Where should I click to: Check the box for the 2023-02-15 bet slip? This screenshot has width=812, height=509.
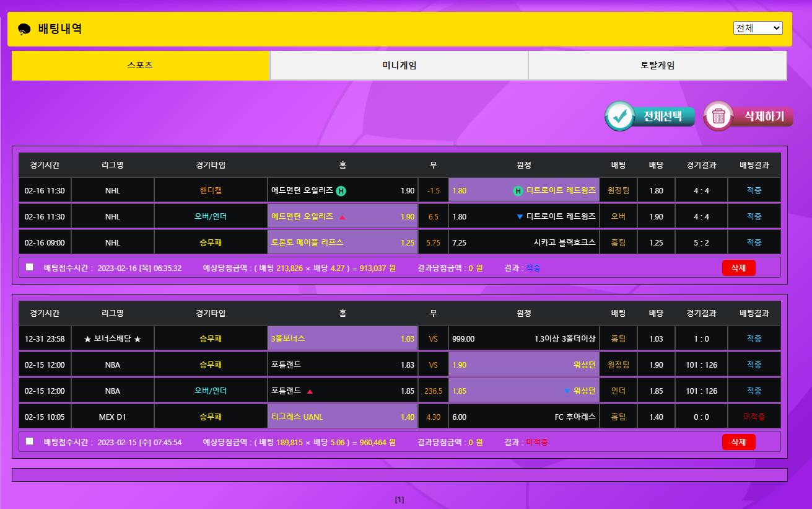point(29,441)
